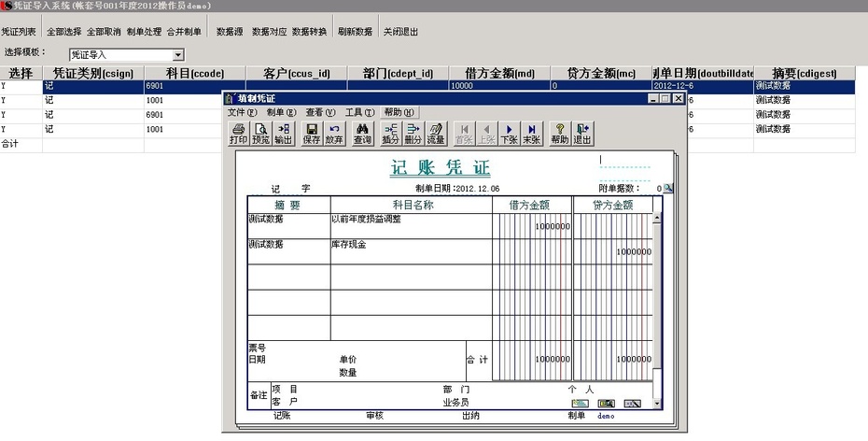Click the 删分 (Delete entry) icon

[x=413, y=134]
